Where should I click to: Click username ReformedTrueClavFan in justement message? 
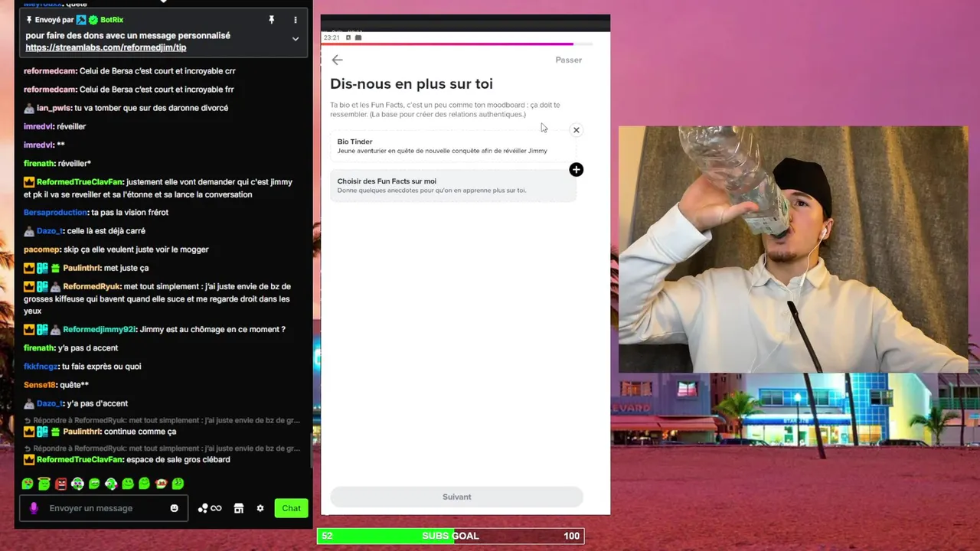(x=80, y=182)
